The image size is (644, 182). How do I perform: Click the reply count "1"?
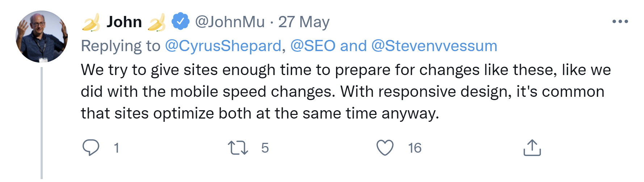point(116,148)
